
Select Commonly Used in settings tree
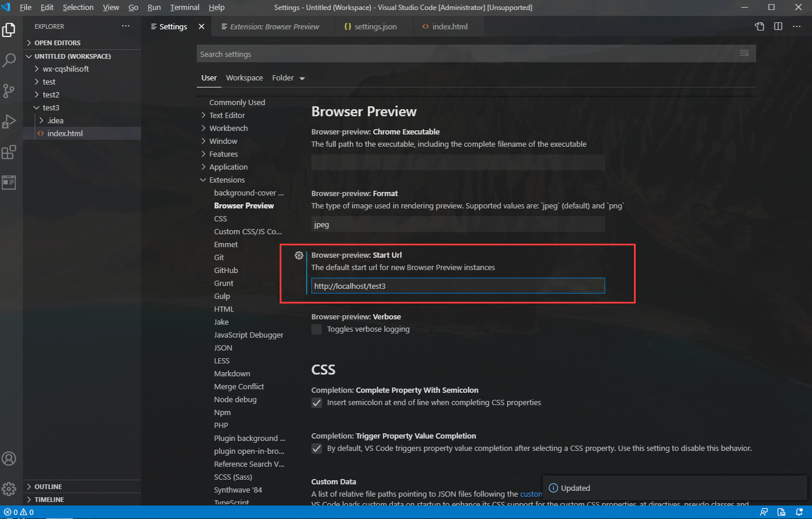tap(237, 102)
